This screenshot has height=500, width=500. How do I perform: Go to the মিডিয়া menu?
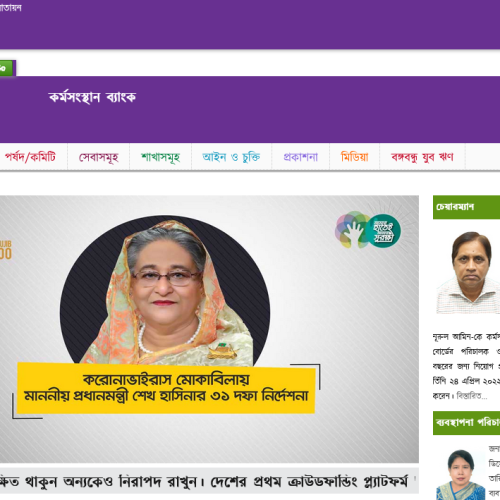tap(355, 157)
